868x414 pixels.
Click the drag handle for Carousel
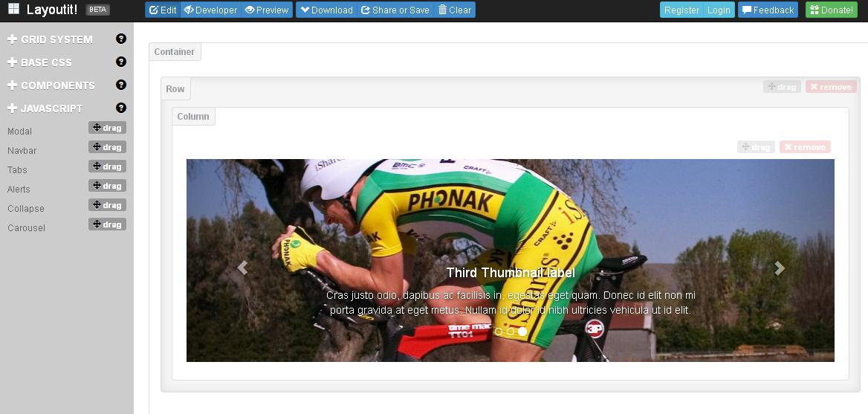[108, 224]
